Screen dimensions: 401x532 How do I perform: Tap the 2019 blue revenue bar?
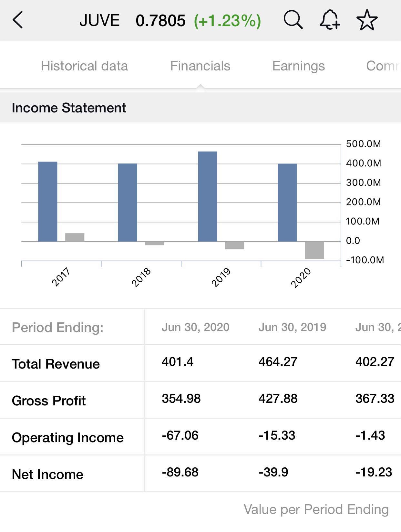tap(207, 196)
